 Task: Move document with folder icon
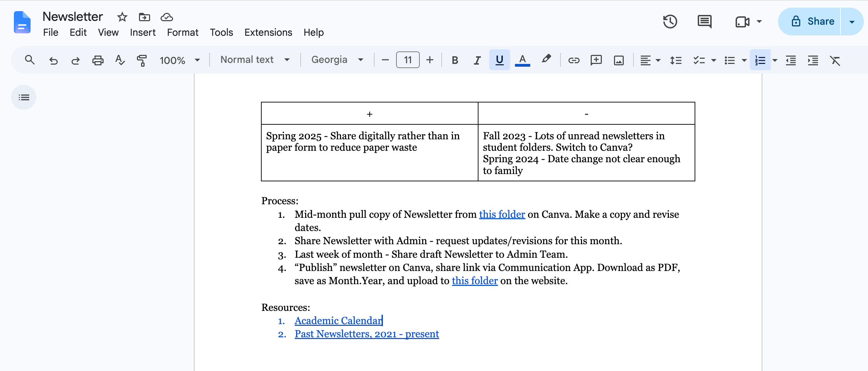coord(144,17)
